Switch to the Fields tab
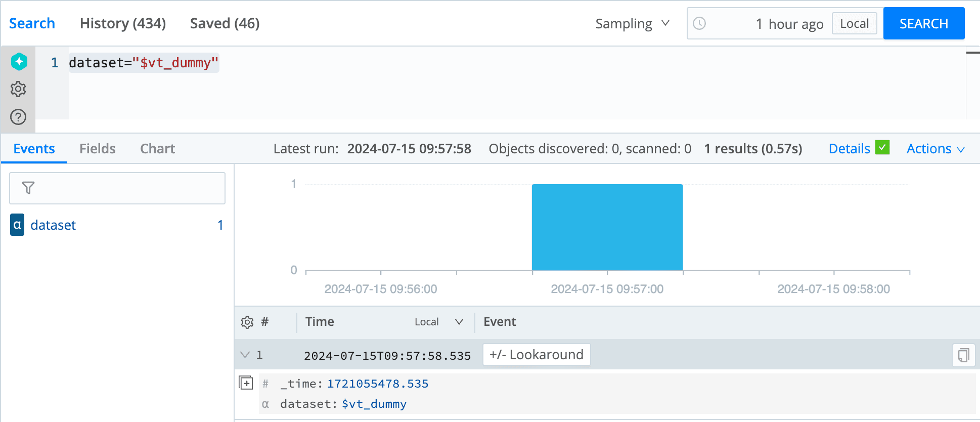This screenshot has height=422, width=980. pos(98,149)
